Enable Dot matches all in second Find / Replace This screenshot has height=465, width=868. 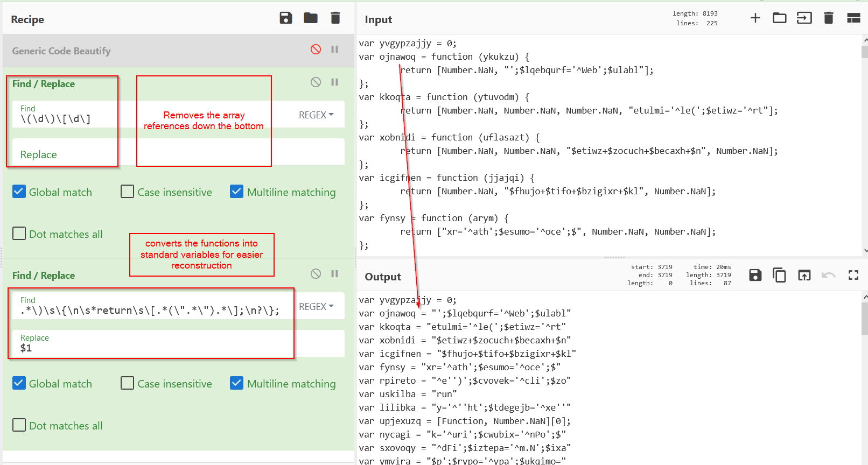coord(19,426)
